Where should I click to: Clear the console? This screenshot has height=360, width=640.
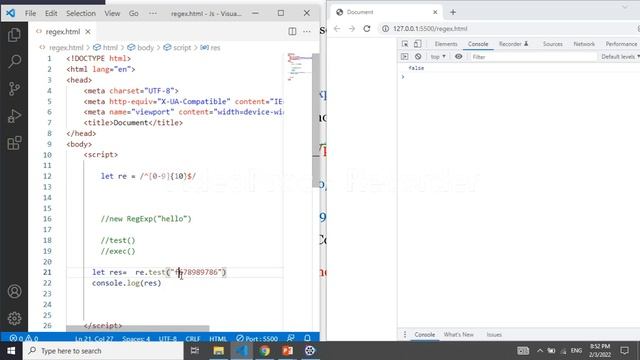coord(418,57)
